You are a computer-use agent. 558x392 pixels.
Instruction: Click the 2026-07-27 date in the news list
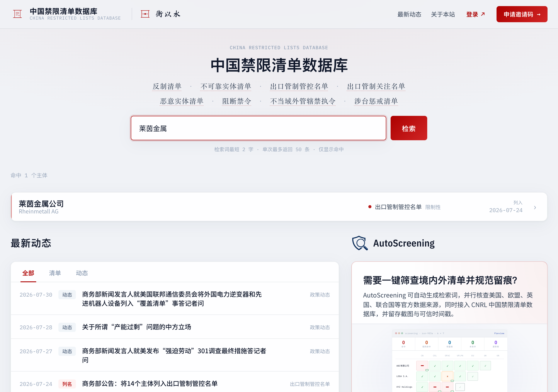[x=36, y=351]
